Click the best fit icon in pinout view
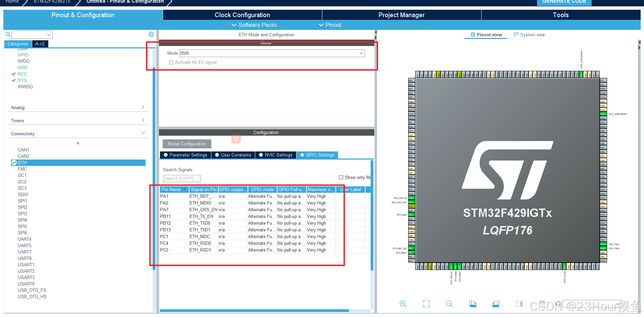The image size is (644, 317). tap(426, 304)
